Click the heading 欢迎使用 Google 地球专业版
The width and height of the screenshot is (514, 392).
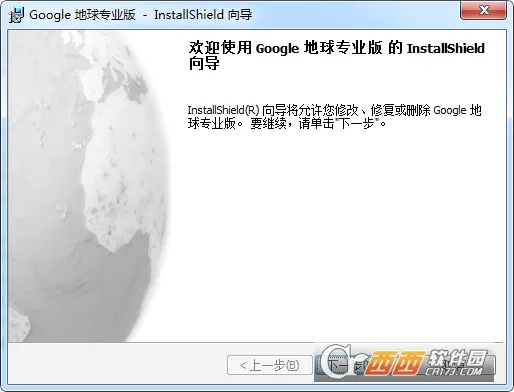tap(337, 56)
